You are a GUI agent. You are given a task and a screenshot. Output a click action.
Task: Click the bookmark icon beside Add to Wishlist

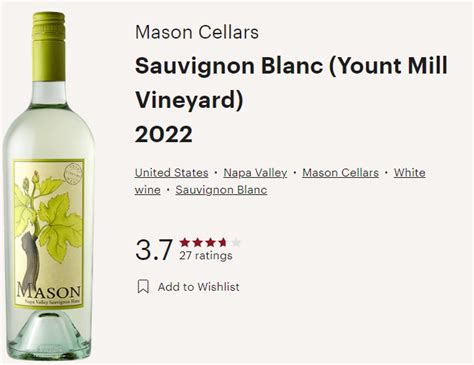click(x=143, y=286)
